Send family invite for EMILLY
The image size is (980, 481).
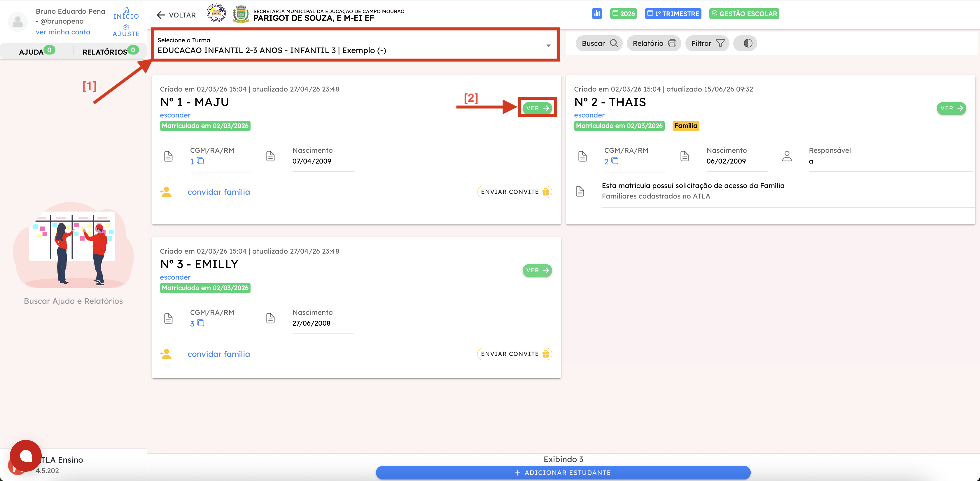[514, 354]
